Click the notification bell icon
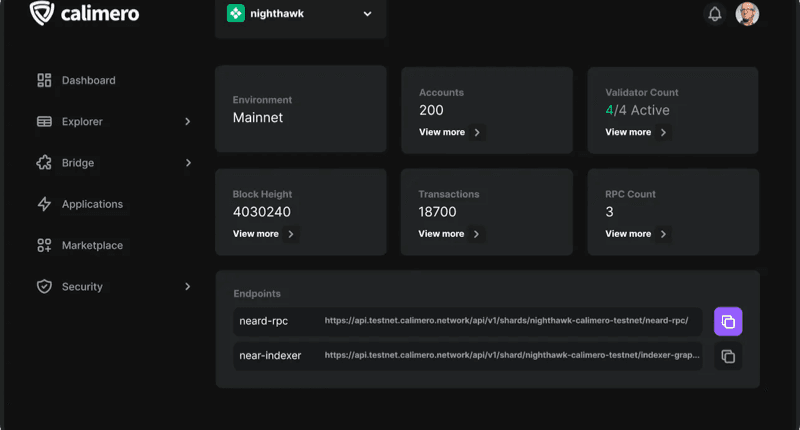This screenshot has width=800, height=430. [715, 14]
